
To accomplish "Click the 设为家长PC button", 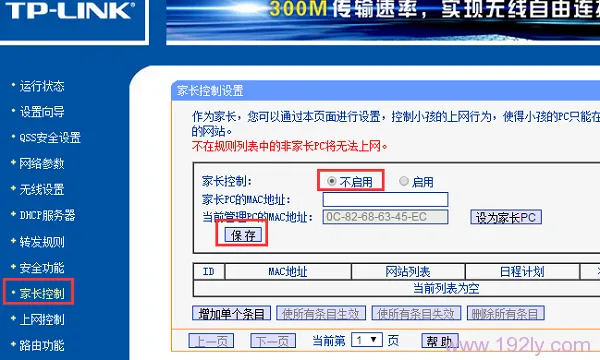I will (506, 217).
